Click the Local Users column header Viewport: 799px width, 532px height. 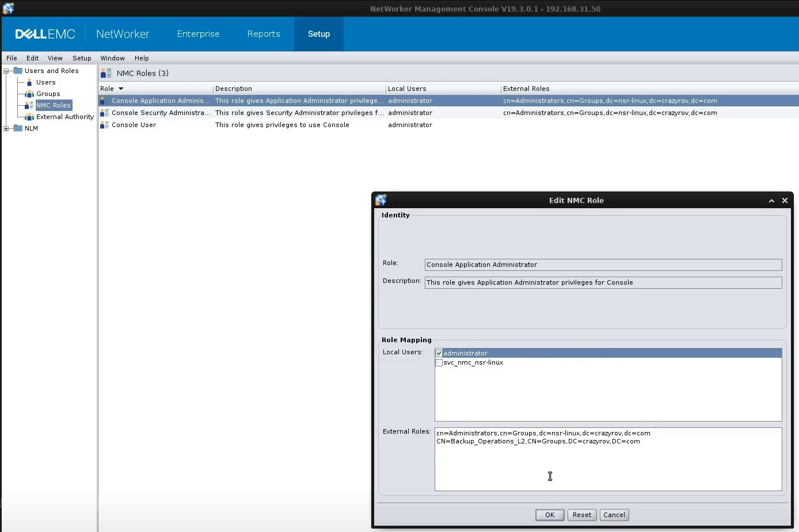443,89
